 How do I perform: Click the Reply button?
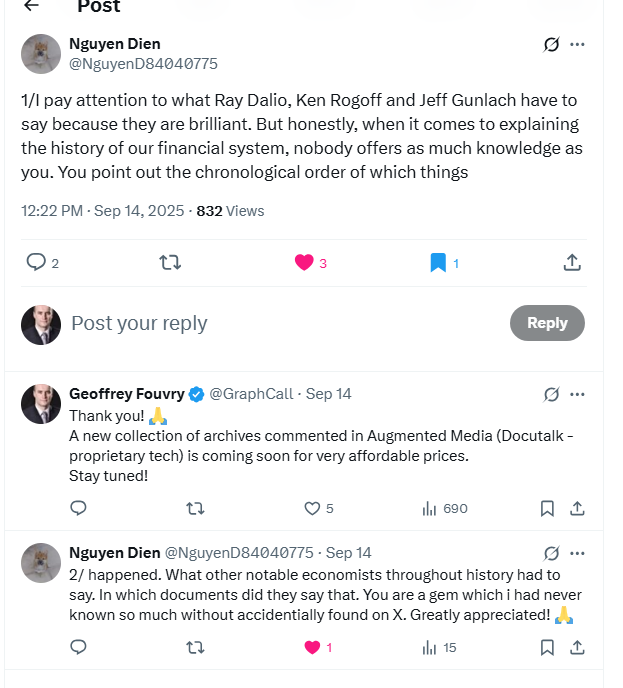tap(547, 323)
